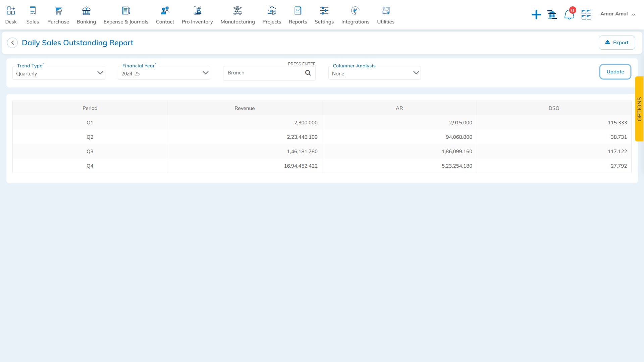
Task: Click the blue plus quick-add icon
Action: (536, 15)
